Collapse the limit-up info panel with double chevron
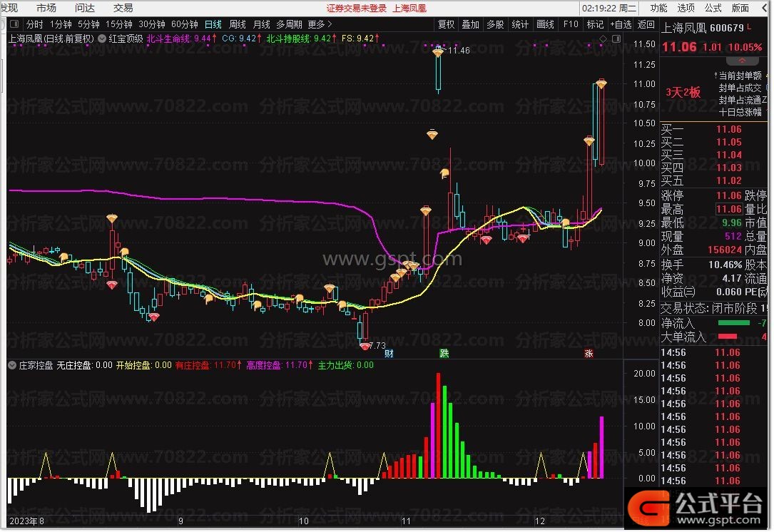 742,61
